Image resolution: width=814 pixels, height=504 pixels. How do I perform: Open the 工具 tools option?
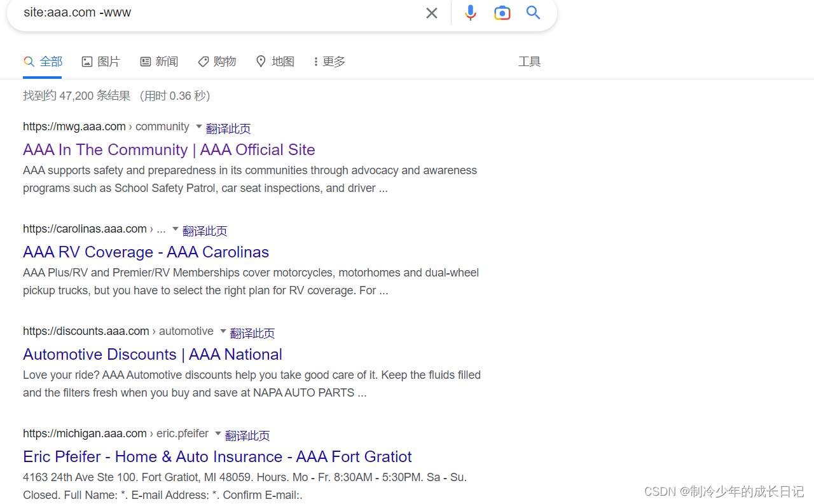coord(530,62)
